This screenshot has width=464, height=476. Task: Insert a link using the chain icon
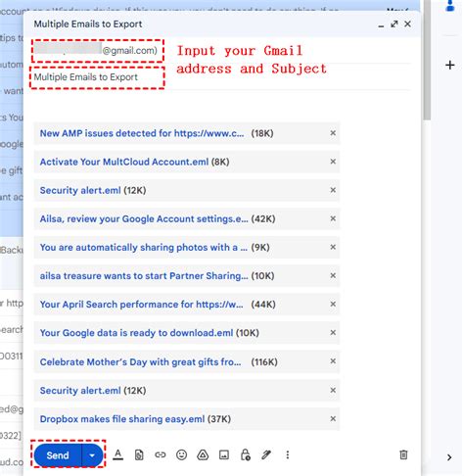point(160,454)
